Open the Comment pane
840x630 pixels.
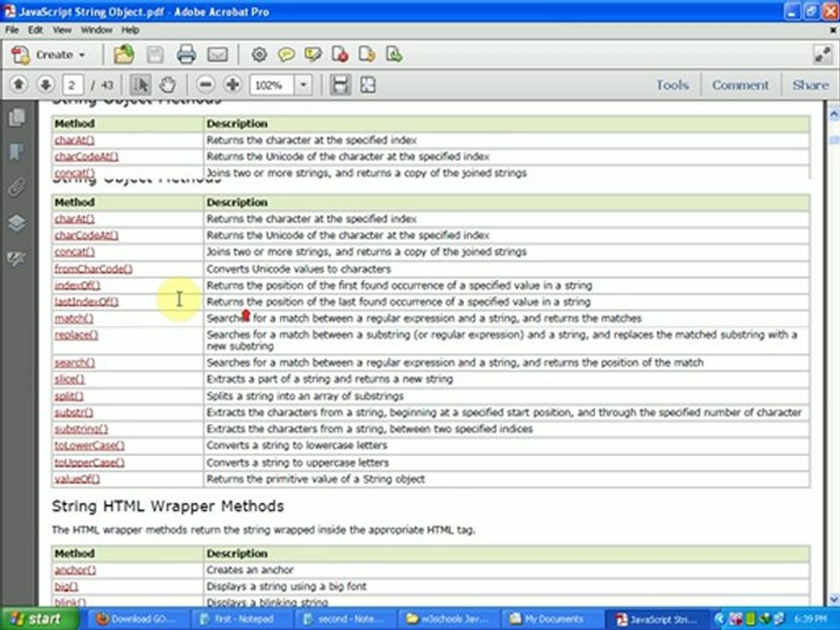[x=740, y=85]
